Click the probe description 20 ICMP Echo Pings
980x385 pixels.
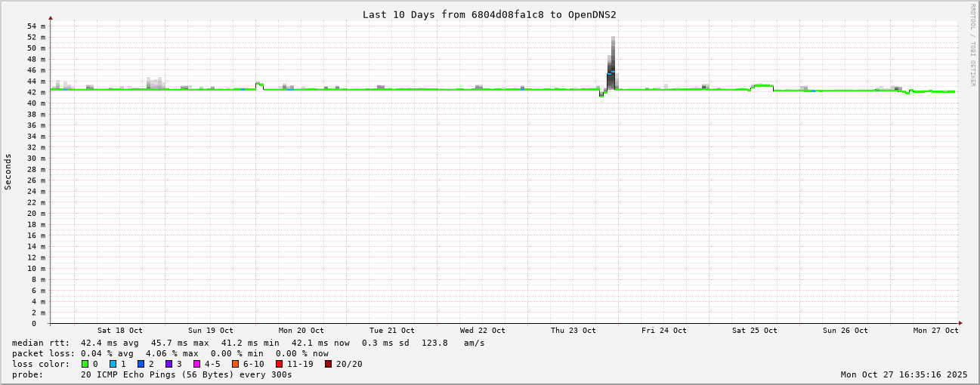coord(186,374)
